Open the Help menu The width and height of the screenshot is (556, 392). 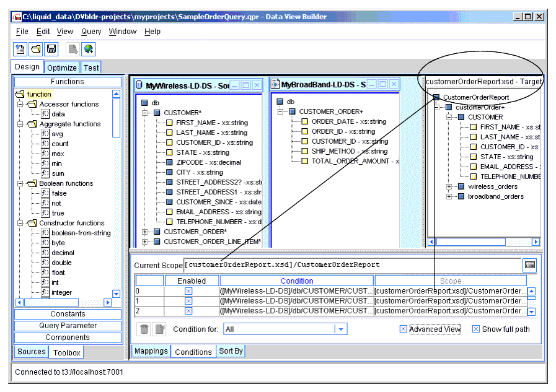pyautogui.click(x=152, y=32)
